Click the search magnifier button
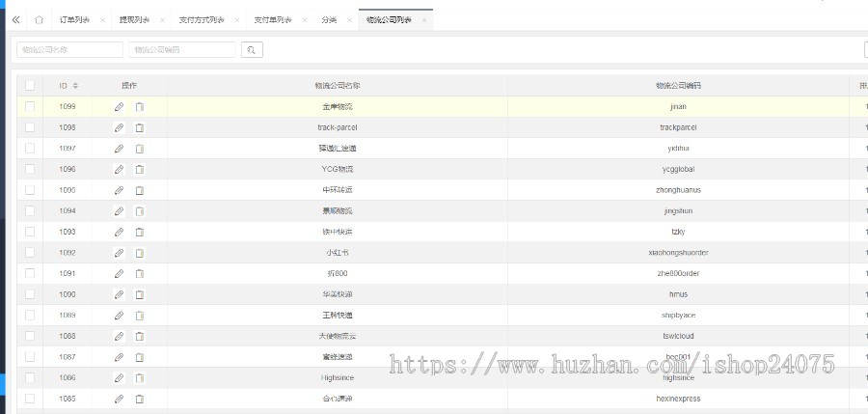This screenshot has width=868, height=414. pyautogui.click(x=252, y=50)
